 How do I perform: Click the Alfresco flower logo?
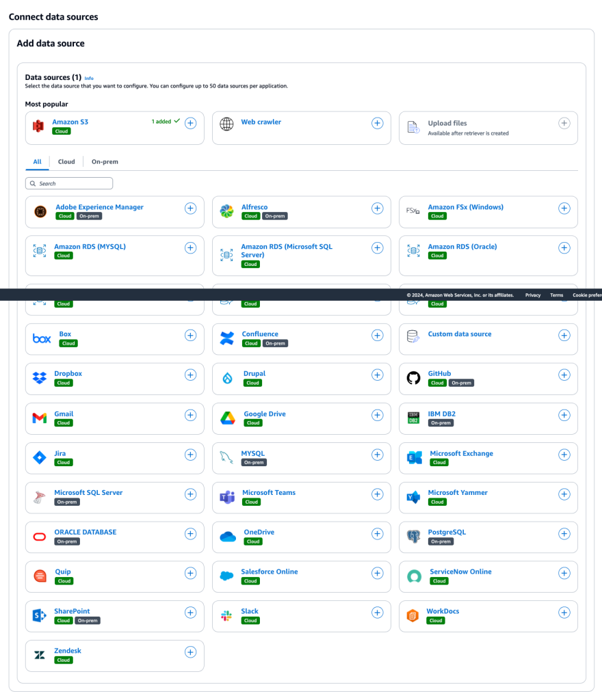click(227, 211)
